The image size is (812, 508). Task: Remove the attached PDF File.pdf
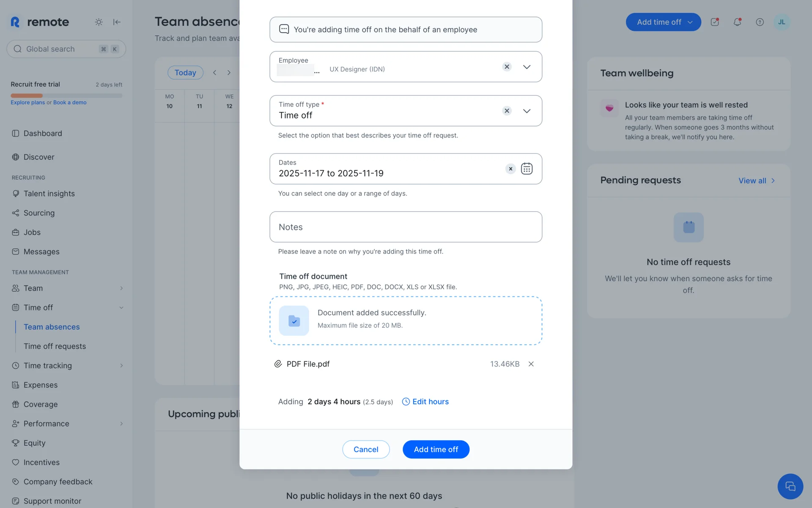tap(531, 364)
